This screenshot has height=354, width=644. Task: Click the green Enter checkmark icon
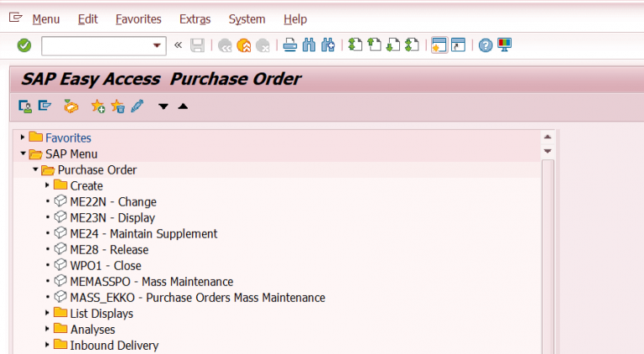coord(24,45)
